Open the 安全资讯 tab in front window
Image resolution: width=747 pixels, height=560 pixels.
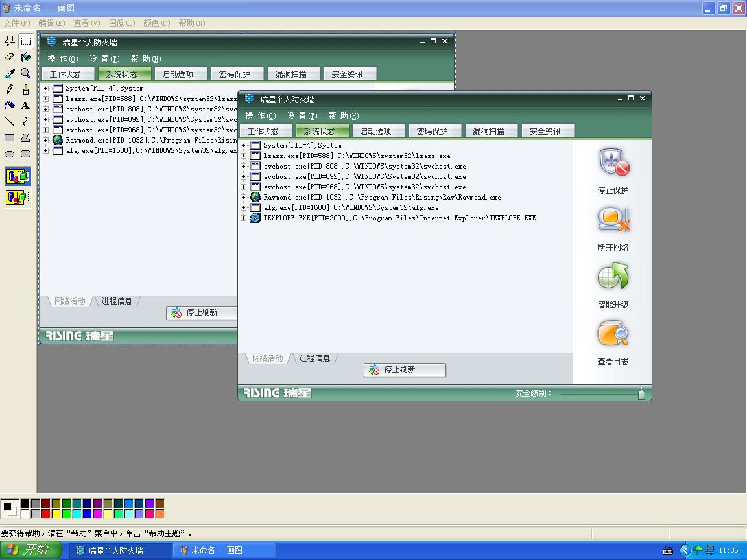548,131
